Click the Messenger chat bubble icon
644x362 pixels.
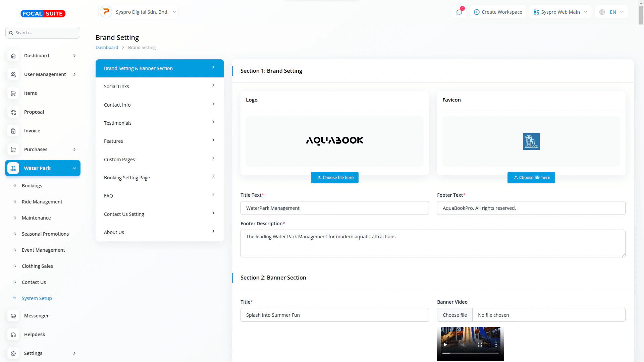13,316
